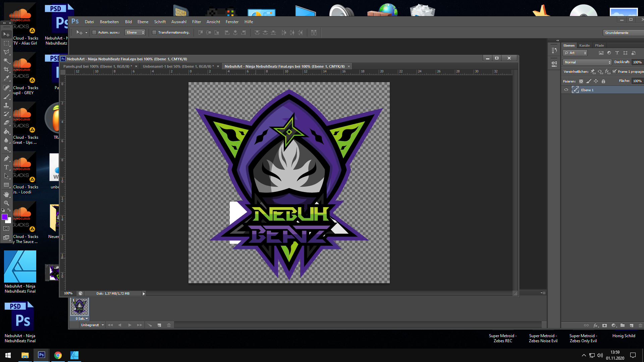Select the Zoom tool
Screen dimensions: 644x362
coord(6,203)
